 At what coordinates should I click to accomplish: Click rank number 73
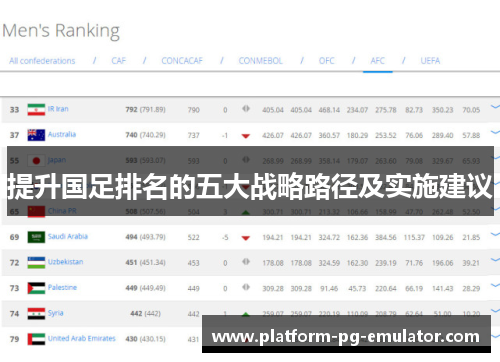[14, 288]
